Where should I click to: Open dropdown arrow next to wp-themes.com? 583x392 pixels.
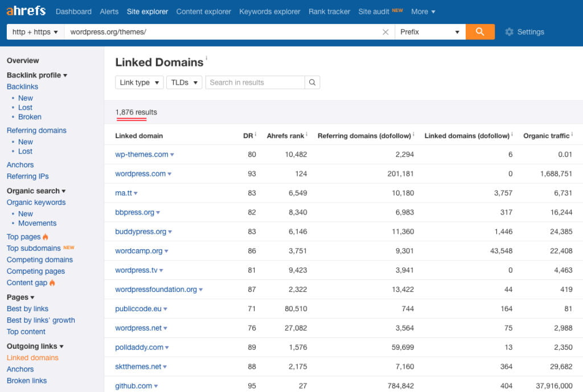point(172,155)
